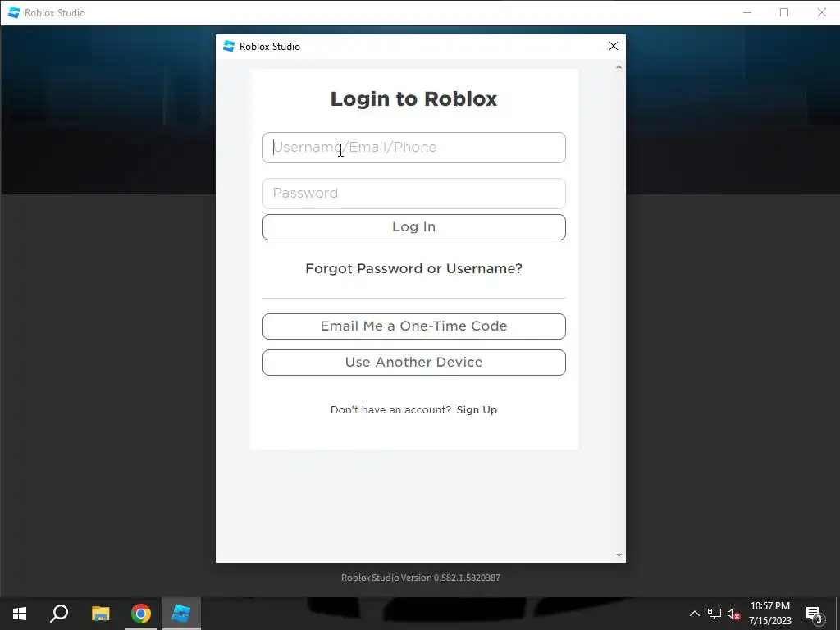This screenshot has width=840, height=630.
Task: Submit with the Log In button
Action: click(x=413, y=227)
